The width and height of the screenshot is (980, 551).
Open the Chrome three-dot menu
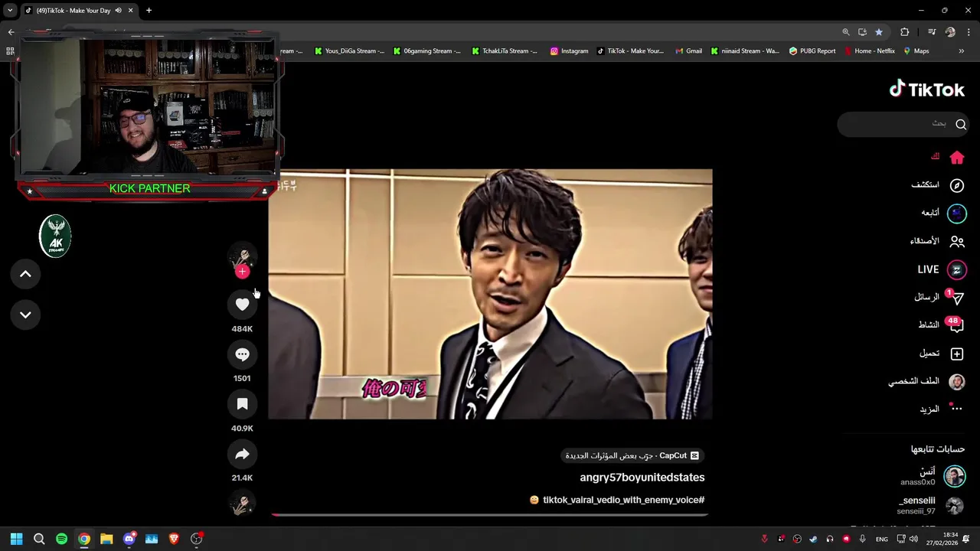point(969,32)
